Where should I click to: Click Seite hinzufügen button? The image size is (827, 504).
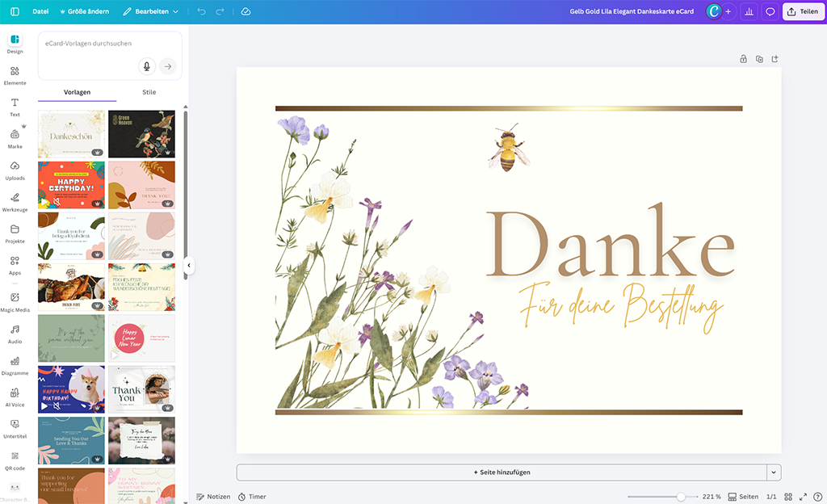[502, 472]
